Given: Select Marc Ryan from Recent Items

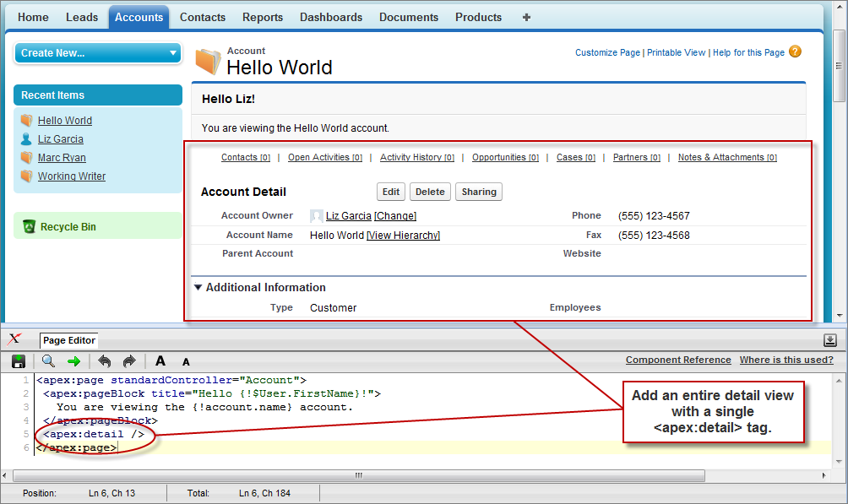Looking at the screenshot, I should click(61, 157).
